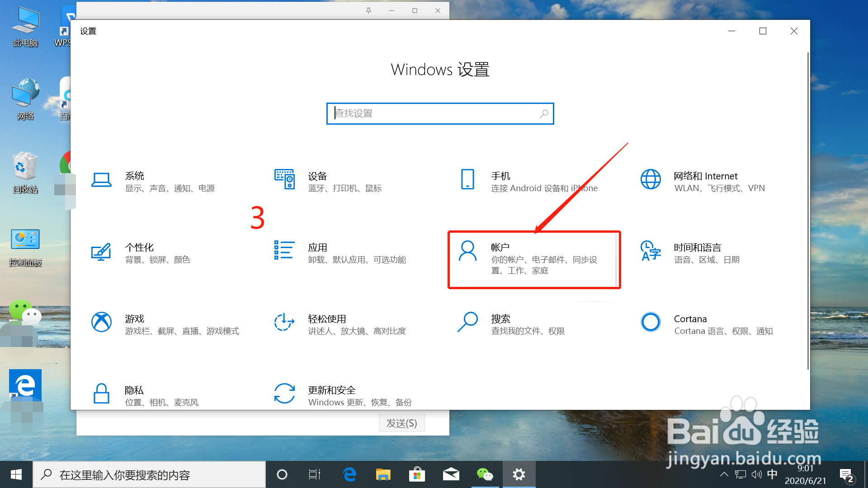Screen dimensions: 868x488
Task: Focus the 查找设置 search field
Action: point(440,113)
